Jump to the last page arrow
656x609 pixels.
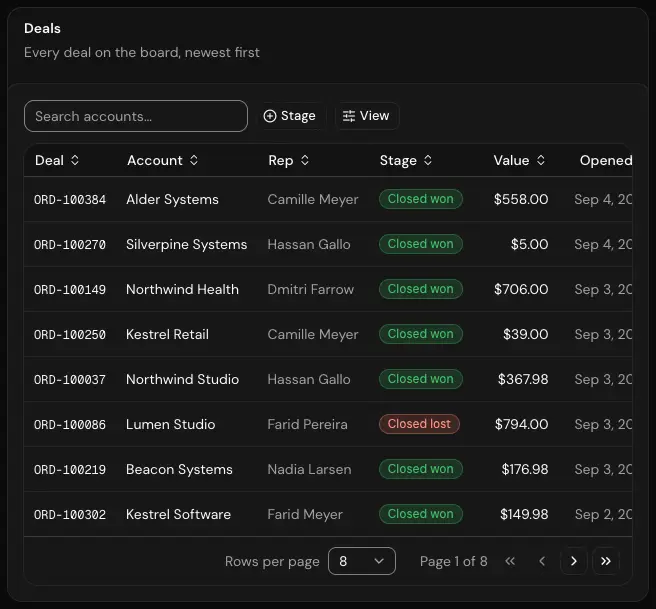point(606,561)
